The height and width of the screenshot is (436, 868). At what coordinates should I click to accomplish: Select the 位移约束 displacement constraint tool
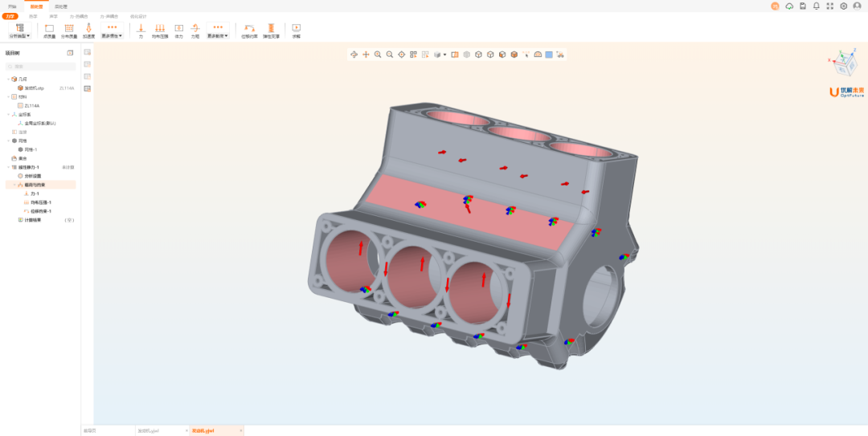point(250,31)
